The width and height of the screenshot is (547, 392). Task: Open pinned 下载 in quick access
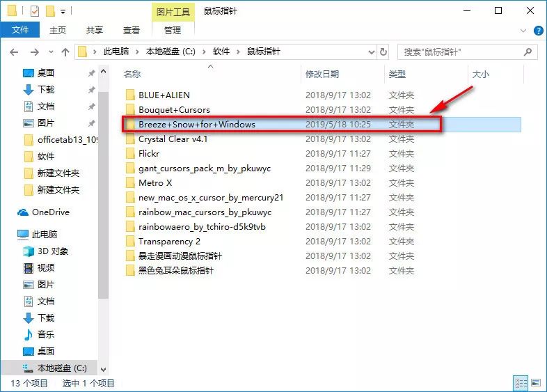point(46,90)
